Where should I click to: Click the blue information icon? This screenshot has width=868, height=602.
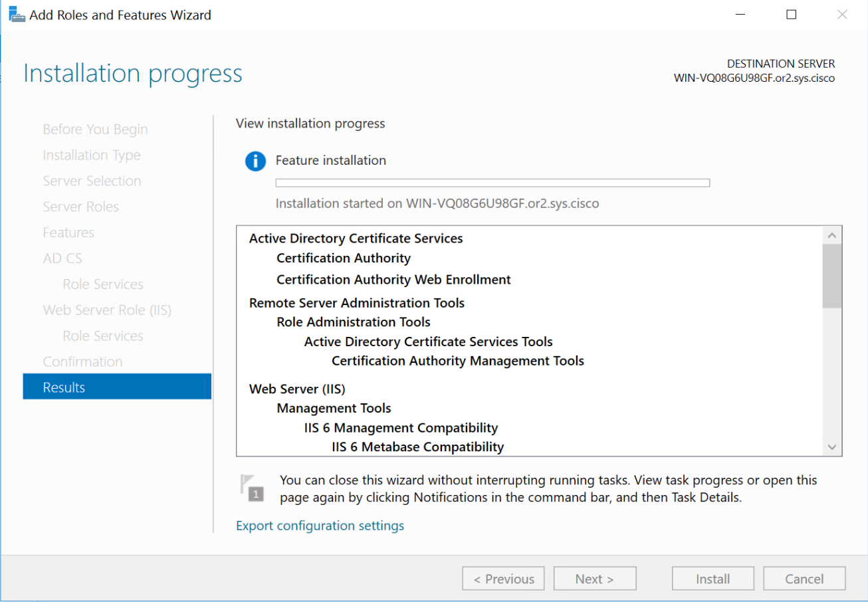255,161
